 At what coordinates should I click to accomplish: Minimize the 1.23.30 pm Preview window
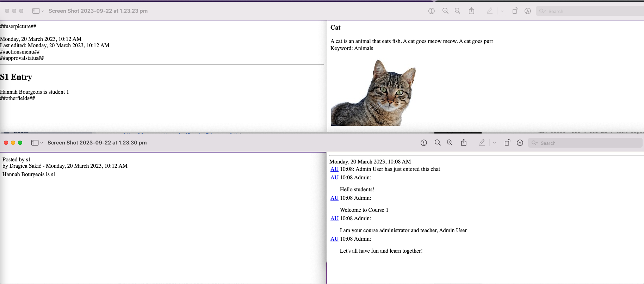pyautogui.click(x=13, y=143)
